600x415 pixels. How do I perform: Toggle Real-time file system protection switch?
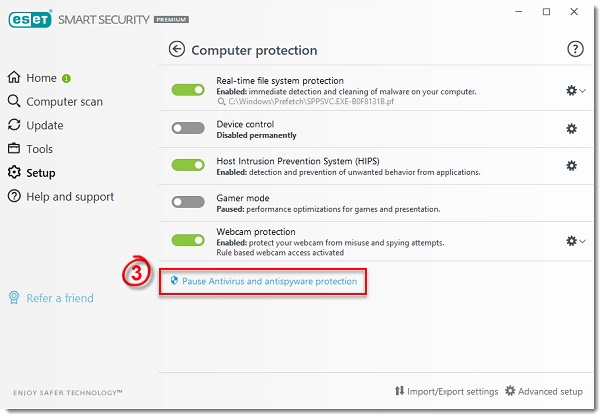click(188, 90)
